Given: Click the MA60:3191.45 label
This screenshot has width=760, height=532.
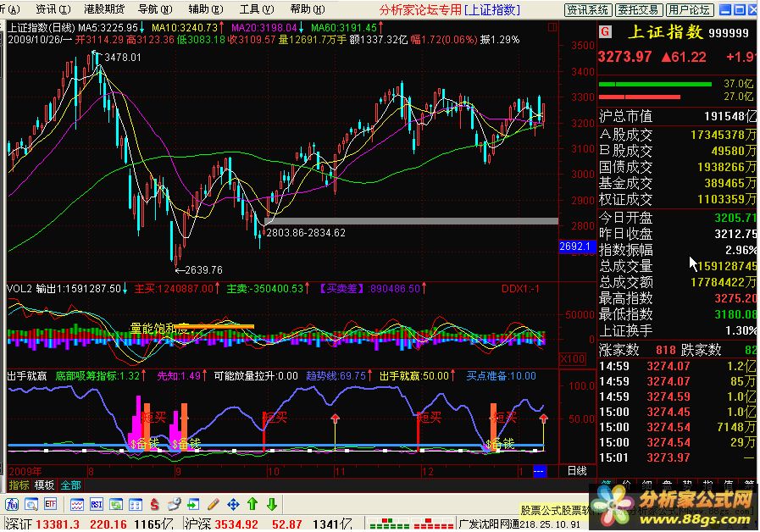Looking at the screenshot, I should 344,28.
